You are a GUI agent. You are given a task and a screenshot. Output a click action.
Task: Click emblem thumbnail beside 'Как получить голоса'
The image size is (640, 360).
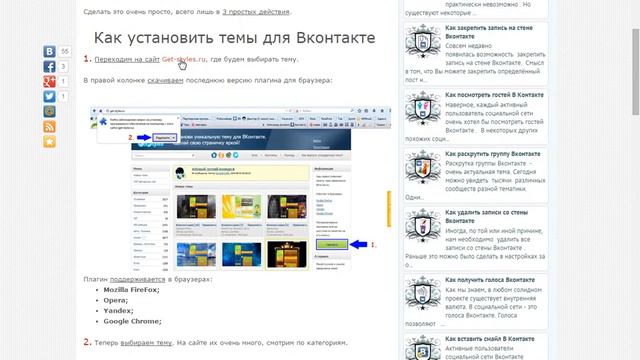point(423,293)
